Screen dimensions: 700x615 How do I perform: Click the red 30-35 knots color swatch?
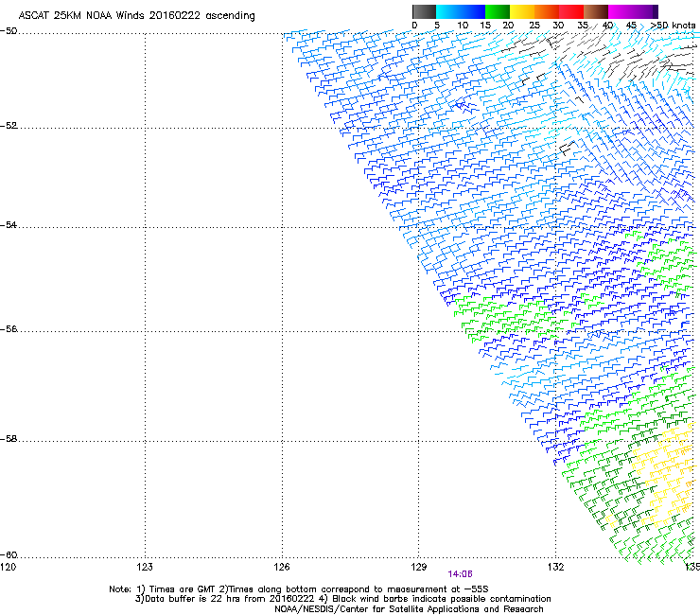(571, 11)
